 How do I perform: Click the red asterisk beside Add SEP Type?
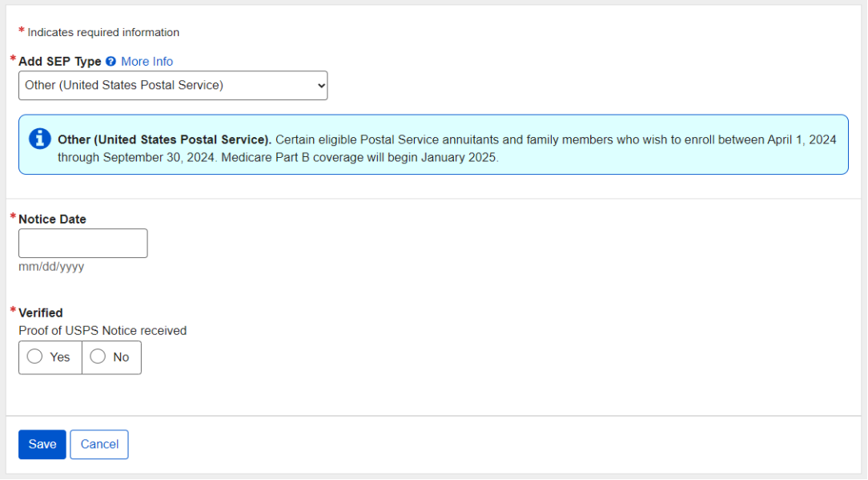coord(13,60)
